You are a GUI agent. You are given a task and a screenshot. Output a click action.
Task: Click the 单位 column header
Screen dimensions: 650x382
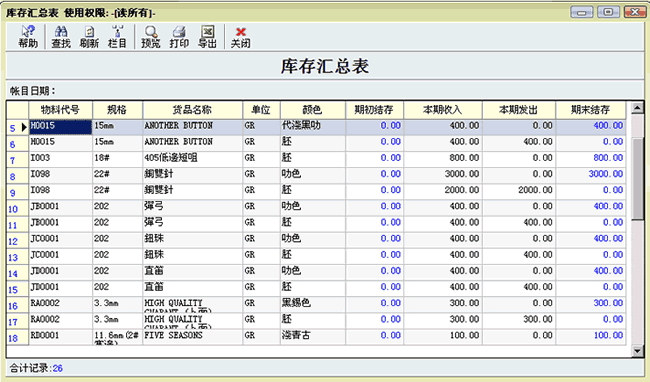coord(261,110)
